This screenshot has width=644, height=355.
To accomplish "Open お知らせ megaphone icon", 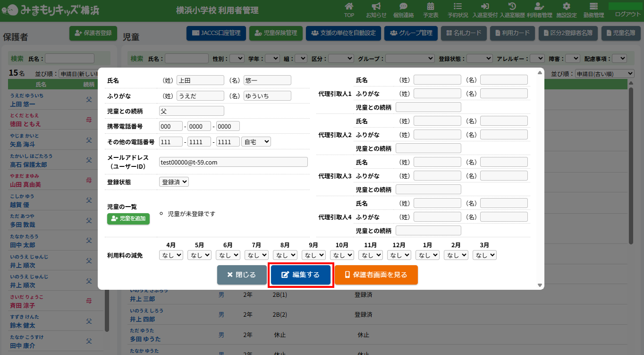I will click(376, 7).
